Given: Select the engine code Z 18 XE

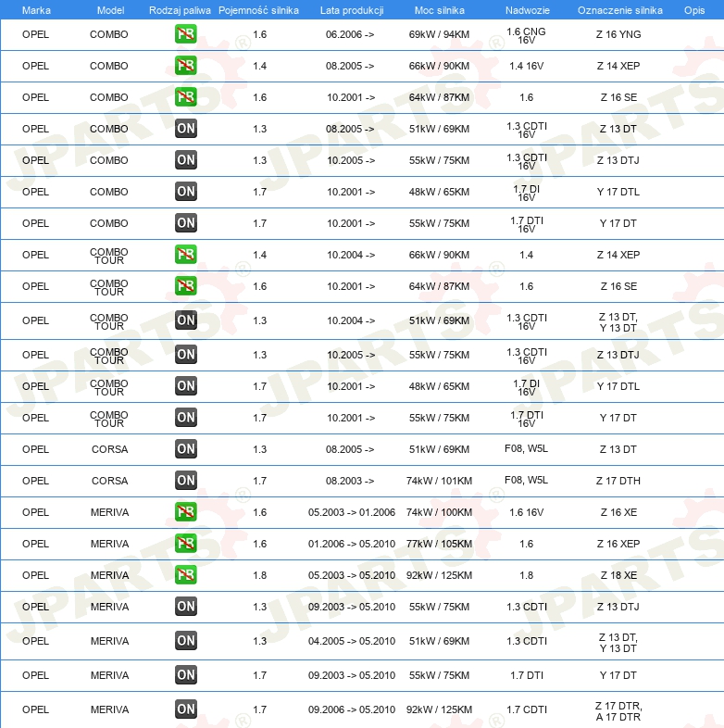Looking at the screenshot, I should coord(618,575).
